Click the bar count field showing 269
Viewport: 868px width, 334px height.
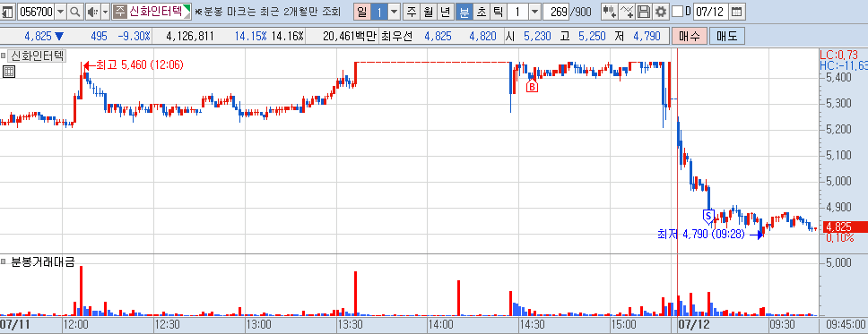pos(555,11)
